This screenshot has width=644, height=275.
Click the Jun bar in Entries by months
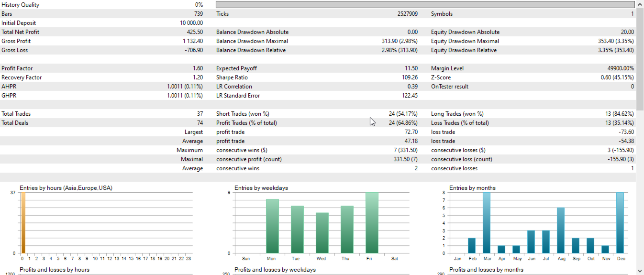(531, 242)
